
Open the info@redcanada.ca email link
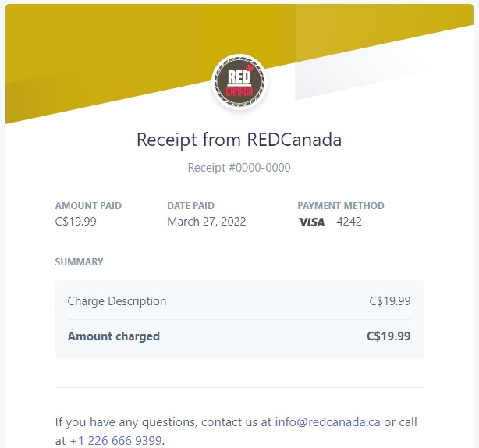tap(328, 422)
